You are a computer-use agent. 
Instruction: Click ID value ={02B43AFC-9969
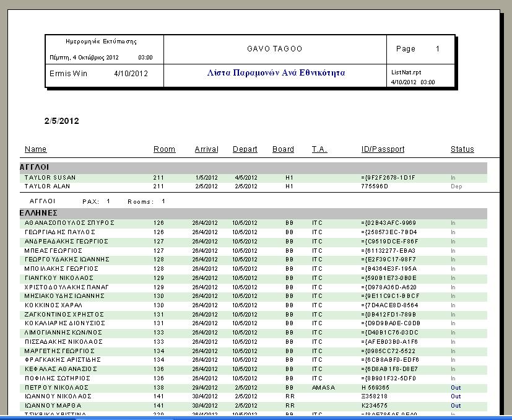click(389, 223)
